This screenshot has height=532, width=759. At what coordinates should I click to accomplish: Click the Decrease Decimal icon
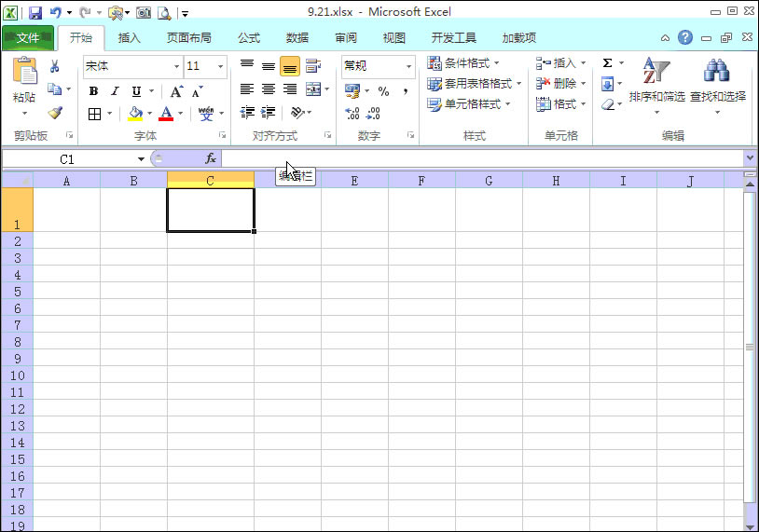click(373, 113)
